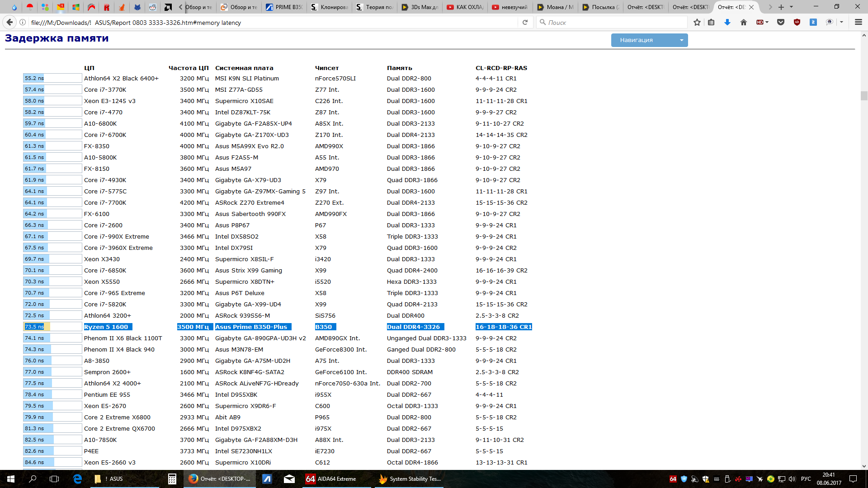Screen dimensions: 868x488
Task: Open the HD extension dropdown arrow
Action: [x=767, y=22]
